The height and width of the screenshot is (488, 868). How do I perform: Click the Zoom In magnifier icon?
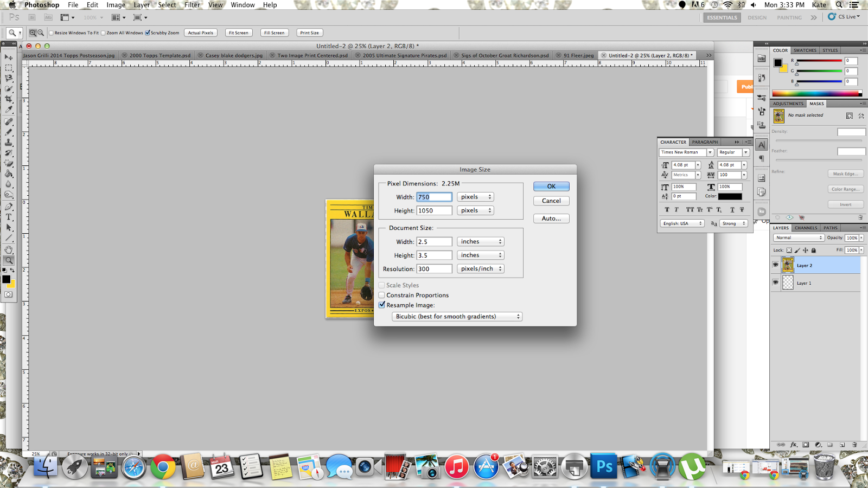(x=33, y=33)
